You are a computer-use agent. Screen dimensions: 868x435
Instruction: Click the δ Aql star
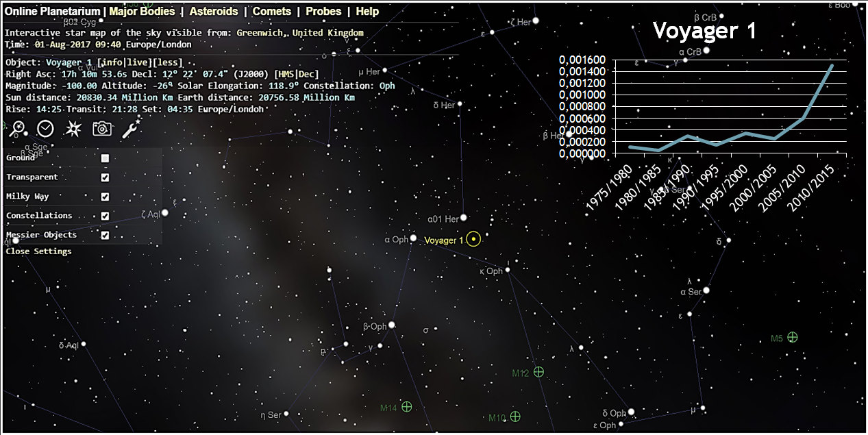[84, 344]
